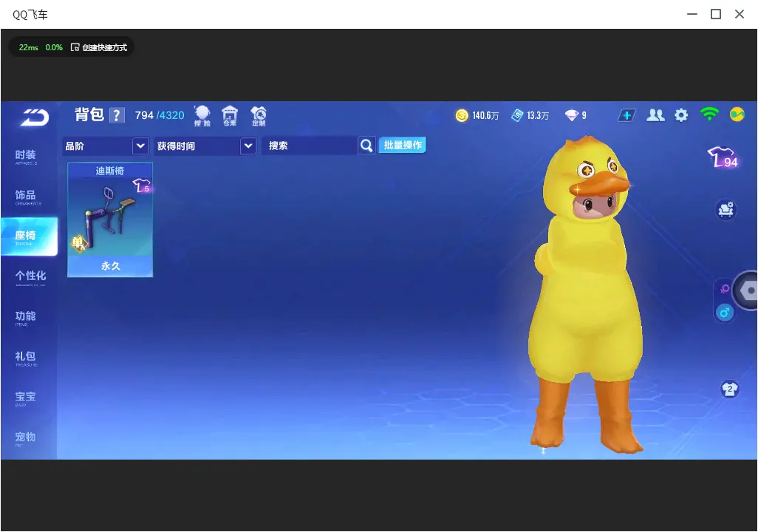Open the backpack help question mark
Image resolution: width=758 pixels, height=532 pixels.
coord(117,115)
